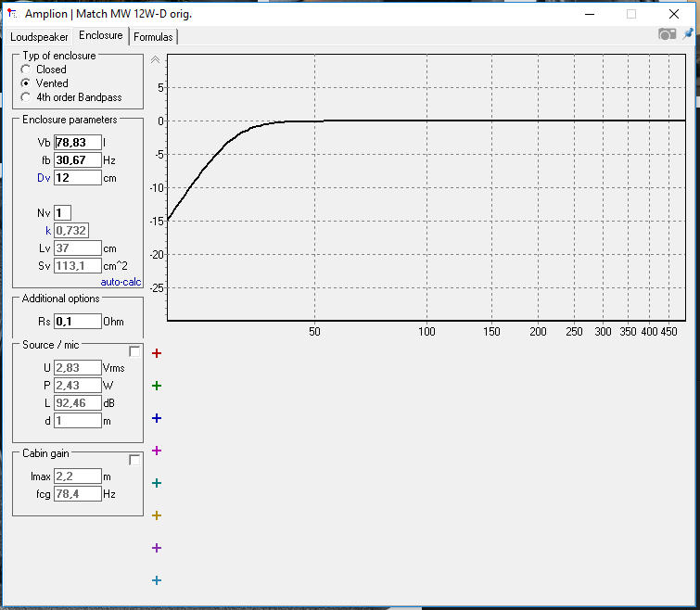Minimize the Amplion window
Viewport: 700px width, 610px height.
click(x=590, y=14)
